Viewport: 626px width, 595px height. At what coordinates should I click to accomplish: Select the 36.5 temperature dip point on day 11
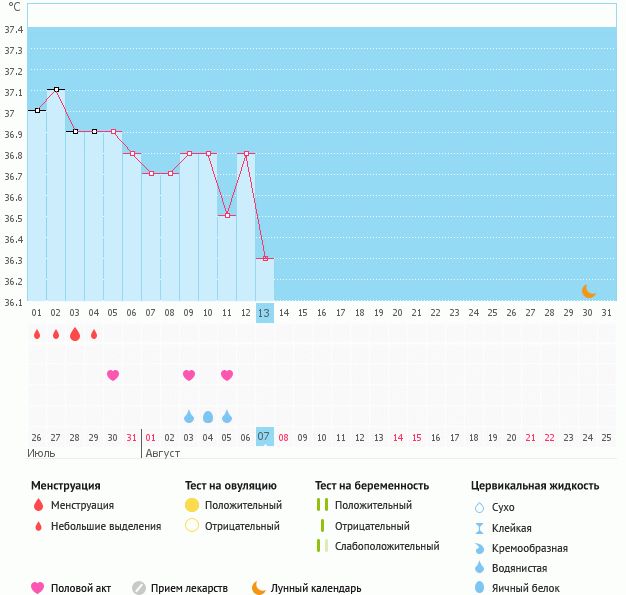227,215
